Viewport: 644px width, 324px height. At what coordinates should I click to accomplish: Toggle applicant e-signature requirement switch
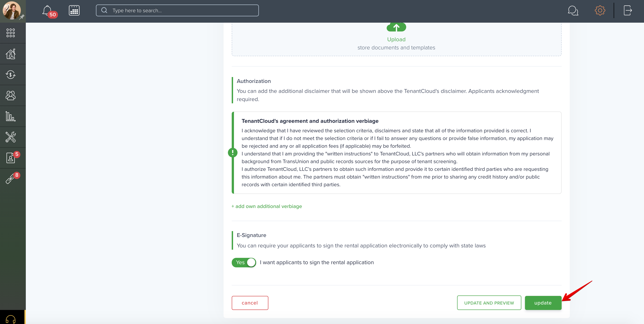click(244, 262)
